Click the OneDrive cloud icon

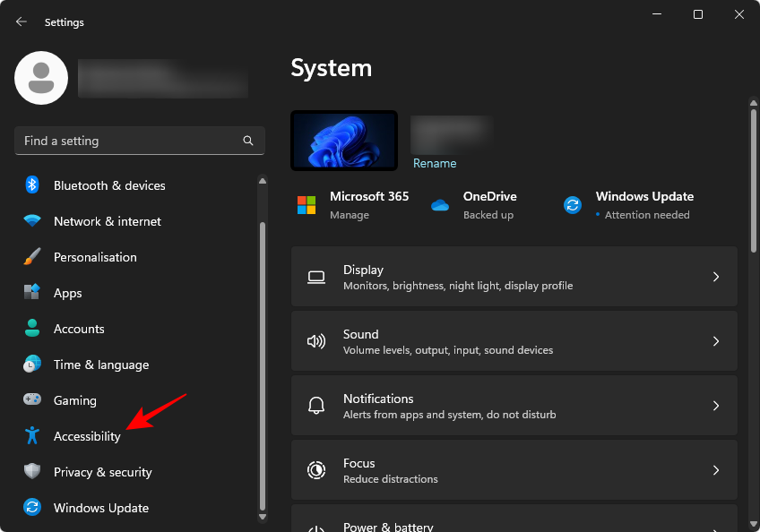(x=440, y=204)
